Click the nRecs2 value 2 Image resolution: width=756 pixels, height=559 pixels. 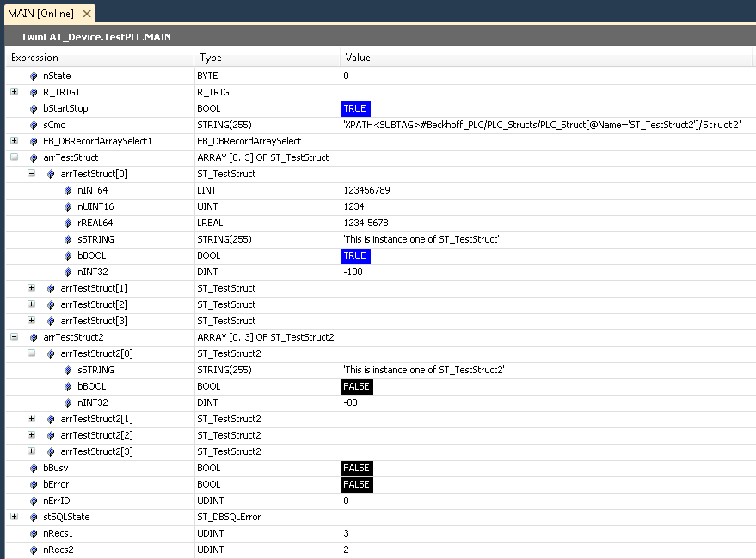click(x=347, y=550)
